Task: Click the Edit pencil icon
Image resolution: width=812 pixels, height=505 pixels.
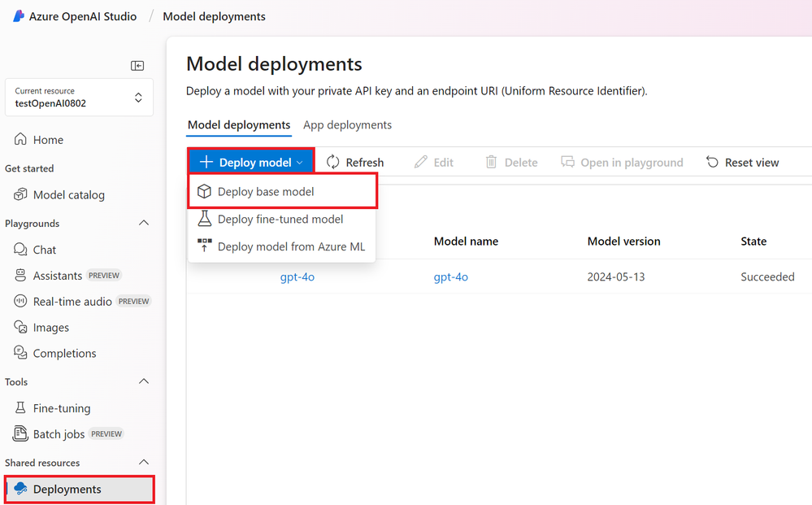Action: 420,162
